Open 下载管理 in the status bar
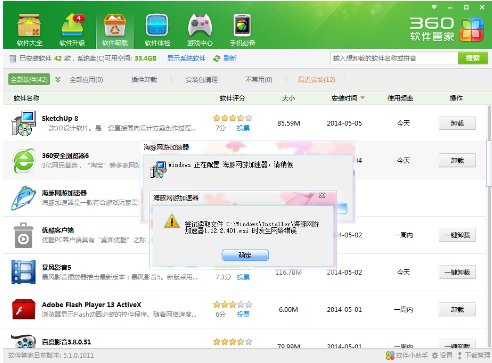 473,355
